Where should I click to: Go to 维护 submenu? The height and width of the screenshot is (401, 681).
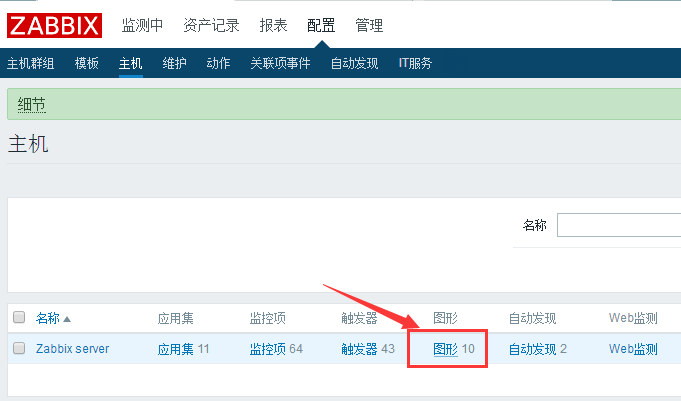pyautogui.click(x=175, y=63)
